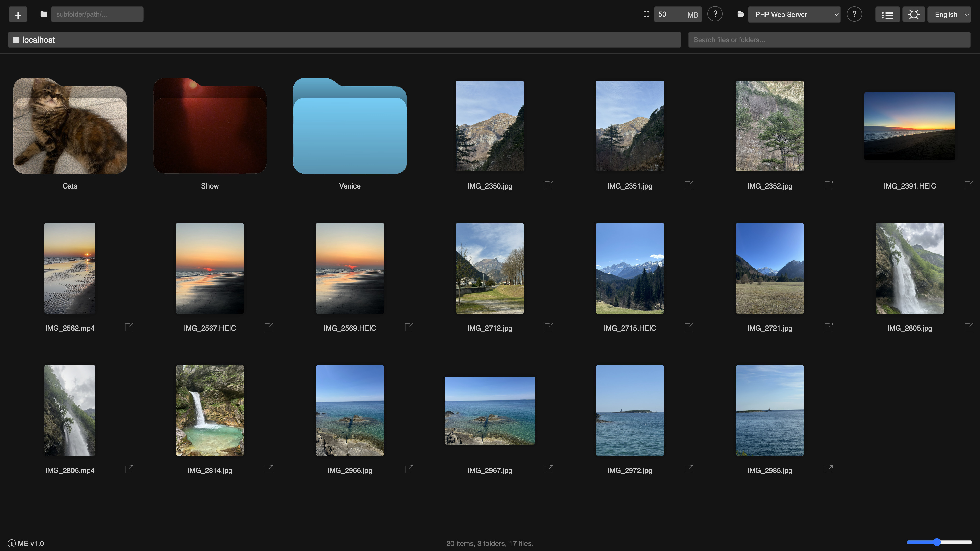
Task: Open external link icon for IMG_2391.HEIC
Action: (969, 185)
